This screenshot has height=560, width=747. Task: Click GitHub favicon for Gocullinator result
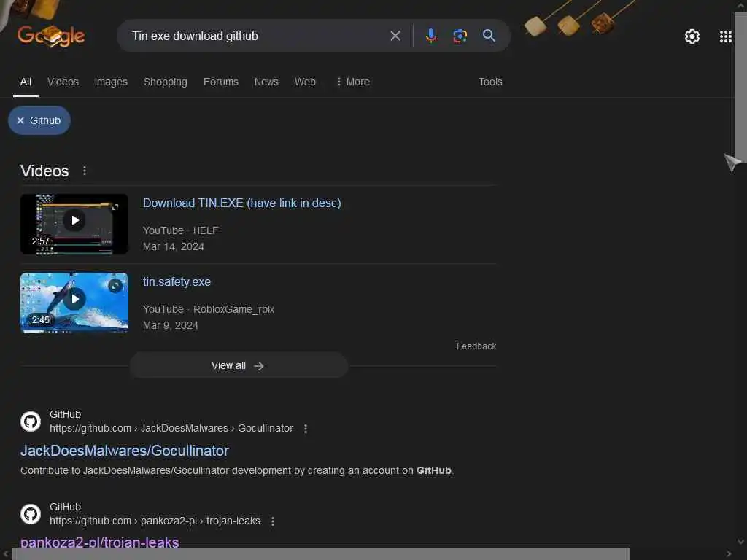point(31,421)
